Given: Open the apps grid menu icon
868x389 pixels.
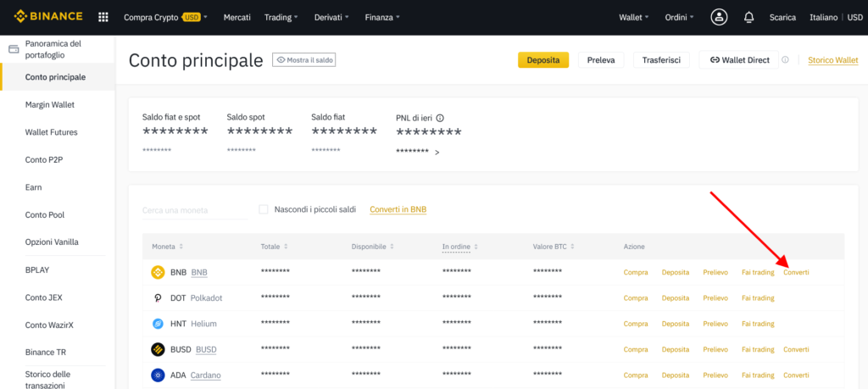Looking at the screenshot, I should pos(103,17).
